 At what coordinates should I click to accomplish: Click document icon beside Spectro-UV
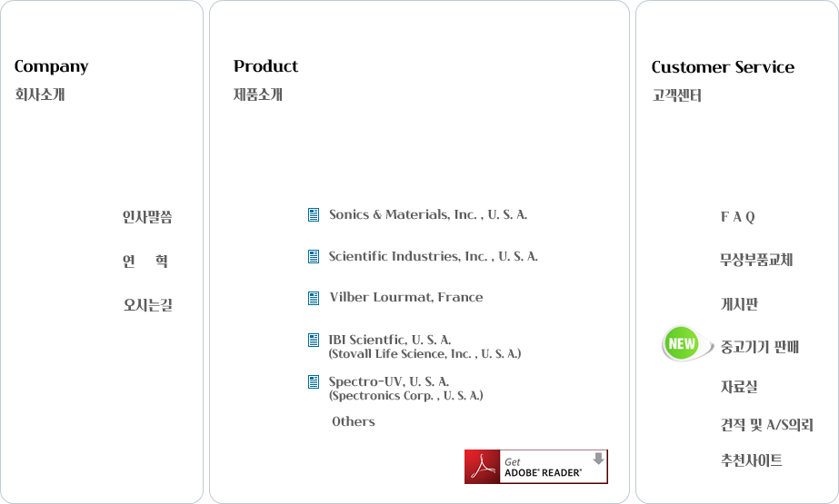pos(314,381)
